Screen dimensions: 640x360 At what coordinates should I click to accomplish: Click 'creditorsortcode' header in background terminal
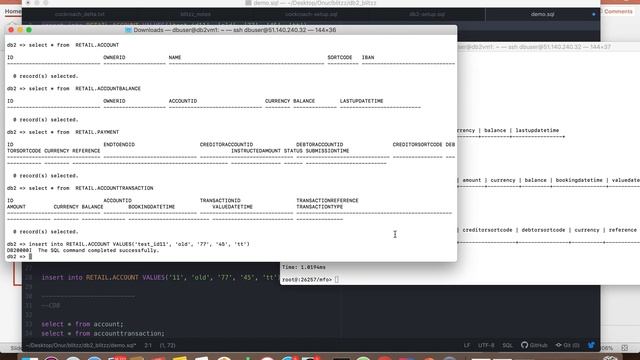(x=487, y=230)
